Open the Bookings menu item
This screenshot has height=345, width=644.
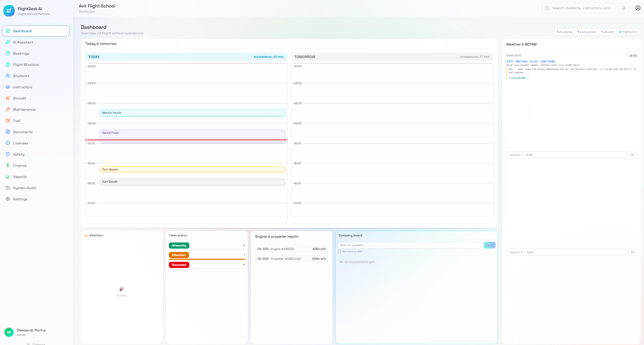36,53
